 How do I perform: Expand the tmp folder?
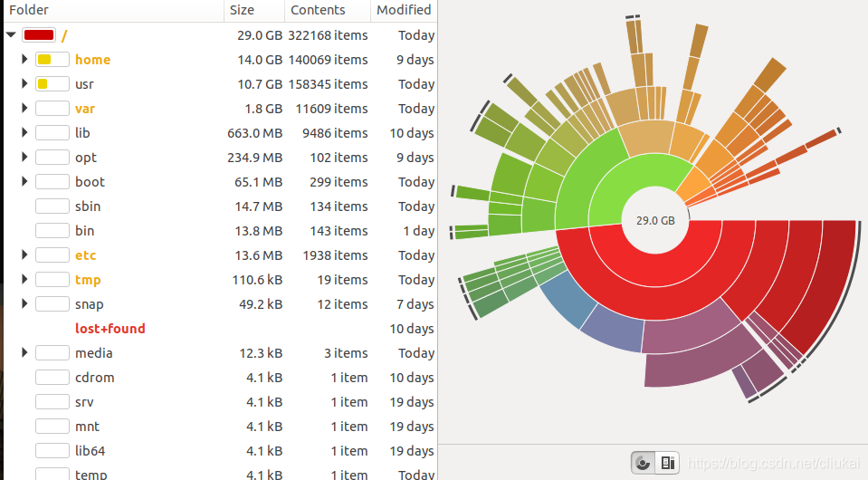click(24, 279)
